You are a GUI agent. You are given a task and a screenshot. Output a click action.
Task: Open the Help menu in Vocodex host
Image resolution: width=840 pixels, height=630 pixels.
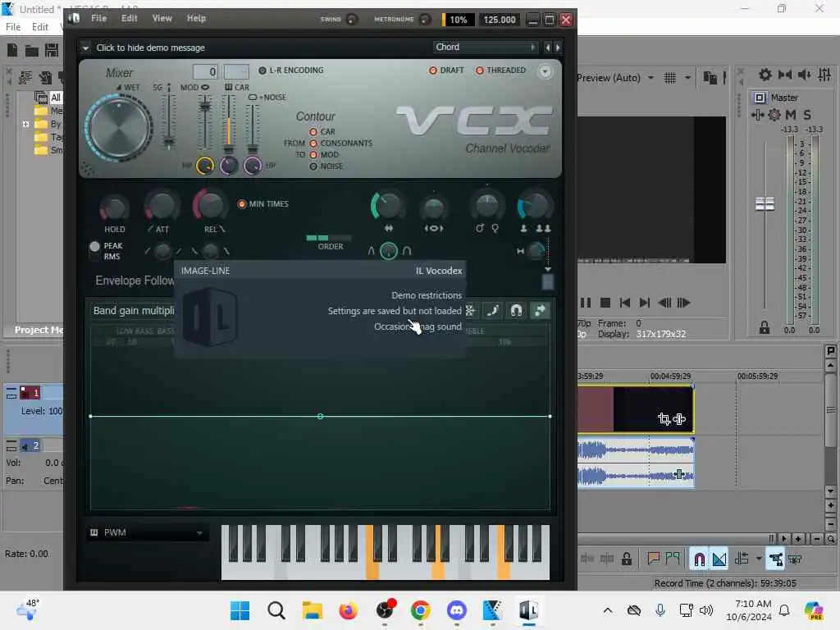(x=196, y=18)
